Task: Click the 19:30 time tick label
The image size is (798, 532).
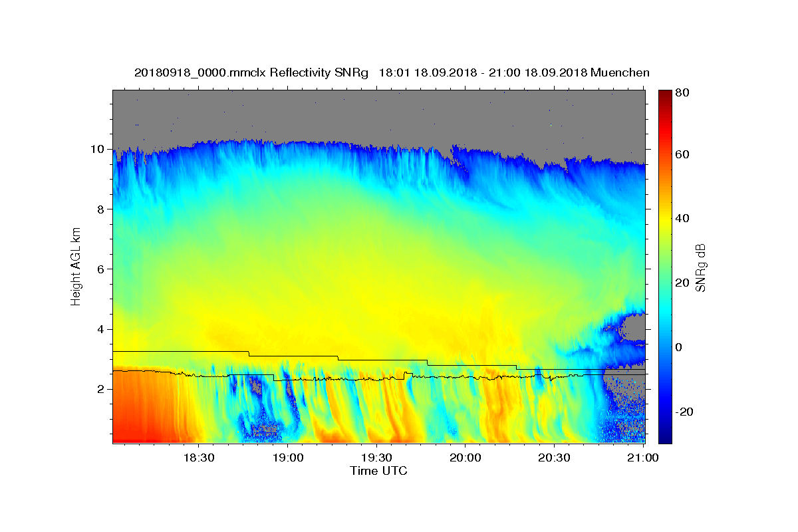Action: click(376, 458)
